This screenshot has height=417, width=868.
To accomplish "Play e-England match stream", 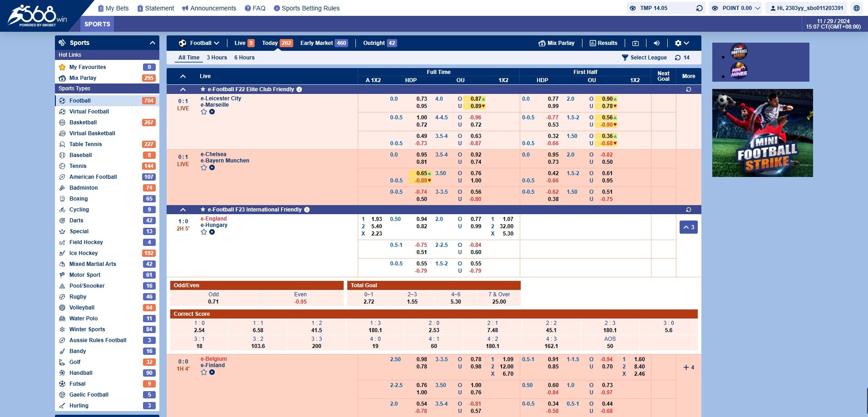I will pyautogui.click(x=212, y=232).
